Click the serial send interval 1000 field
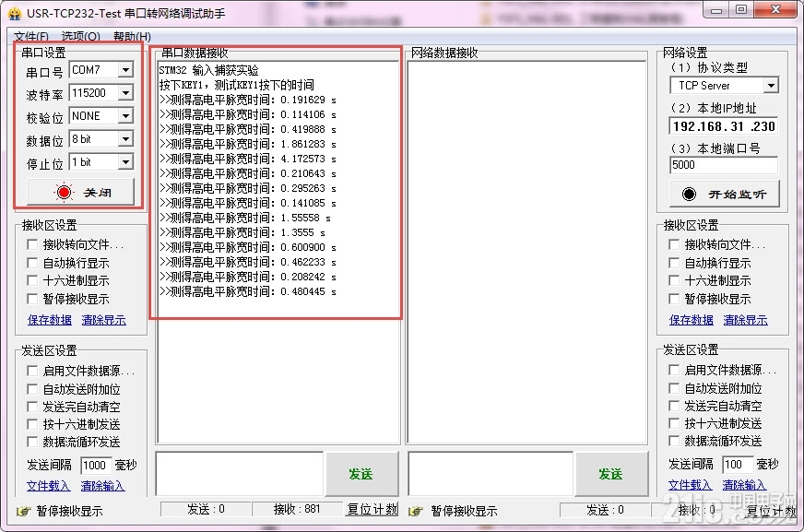Screen dimensions: 804x532 pos(96,465)
